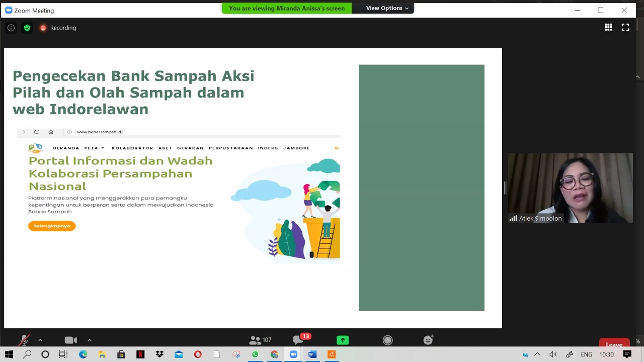Unmute the microphone

(24, 340)
